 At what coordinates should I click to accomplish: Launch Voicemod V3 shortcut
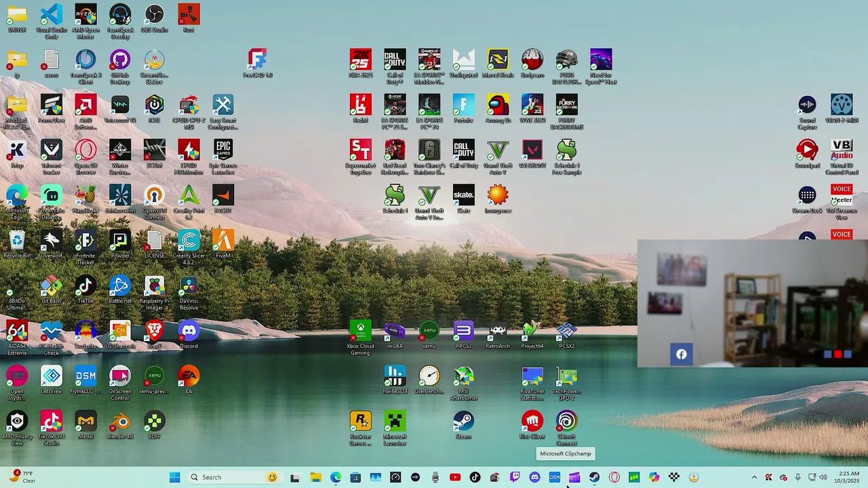120,109
